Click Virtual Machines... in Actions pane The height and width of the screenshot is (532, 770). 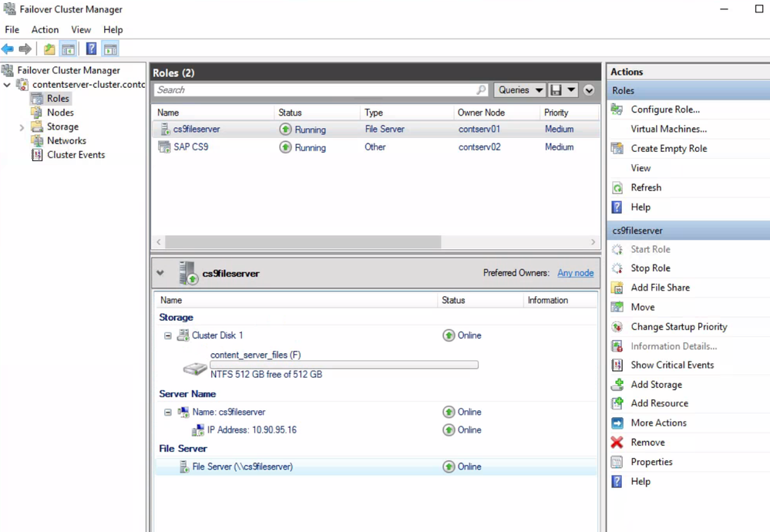[x=668, y=129]
